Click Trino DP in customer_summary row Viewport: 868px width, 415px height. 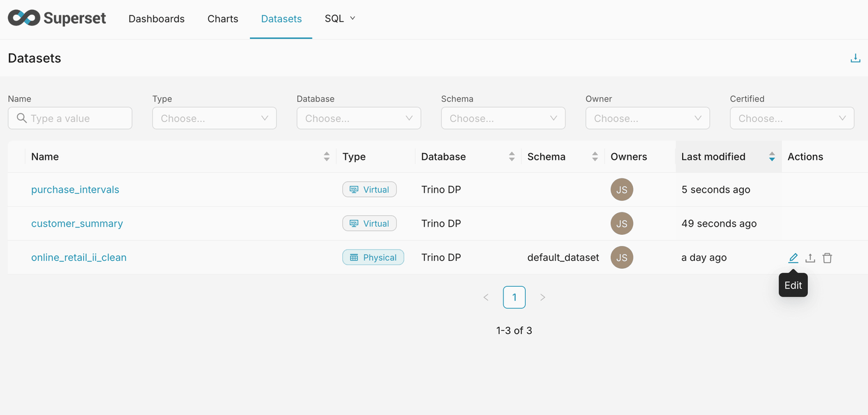[x=441, y=224]
